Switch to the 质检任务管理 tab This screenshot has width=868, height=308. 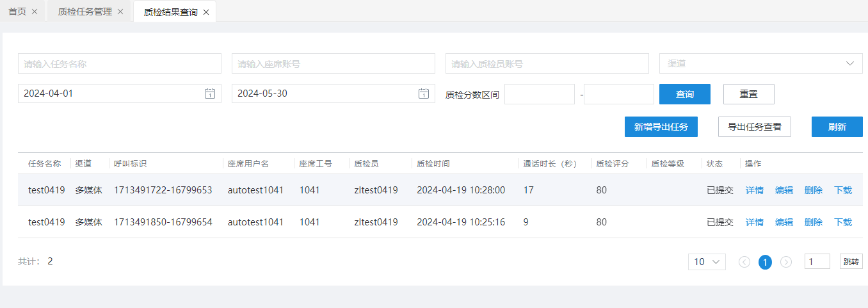coord(84,12)
